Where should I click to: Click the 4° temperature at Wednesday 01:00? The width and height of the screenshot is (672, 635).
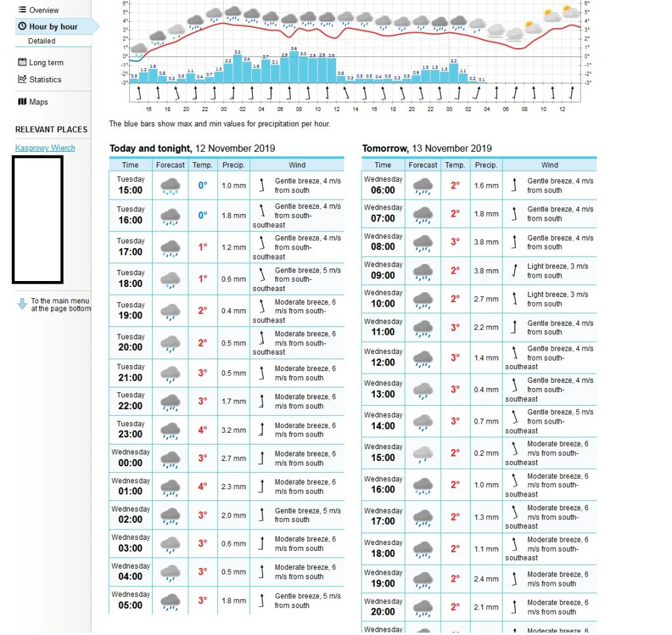pos(202,487)
